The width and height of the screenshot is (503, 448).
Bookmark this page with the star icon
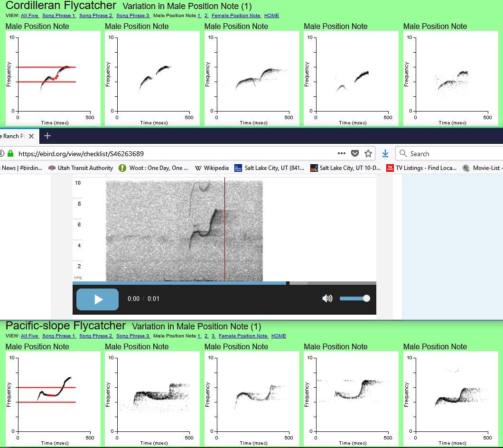pos(368,153)
